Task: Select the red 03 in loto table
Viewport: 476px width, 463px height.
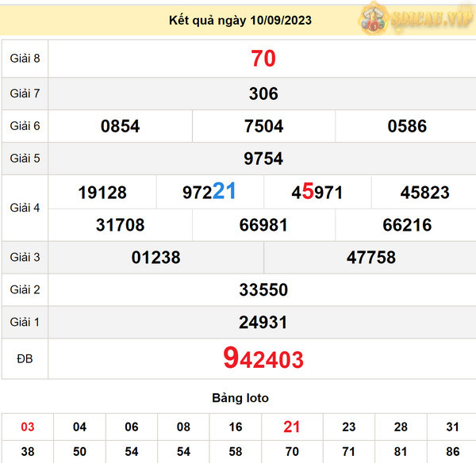Action: pos(28,427)
